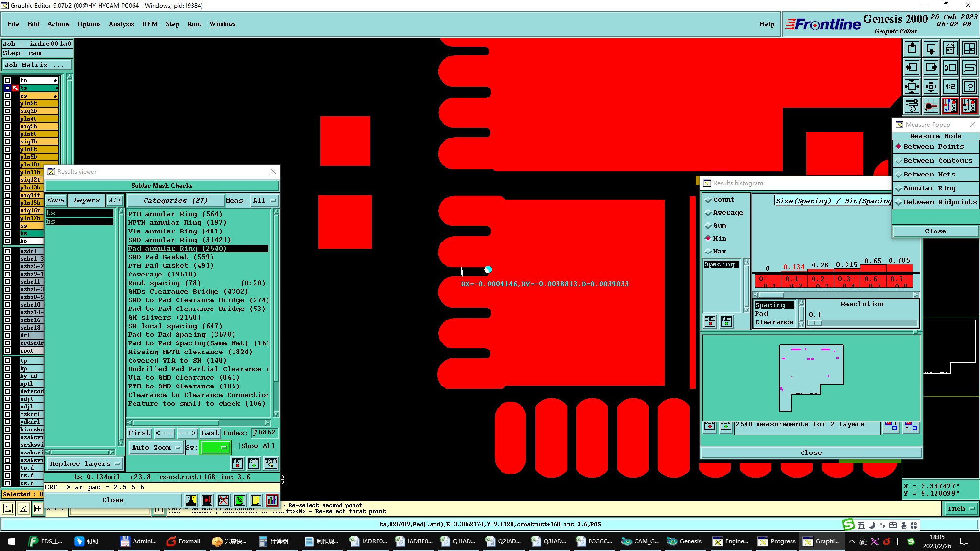Open the DFM menu
Screen dimensions: 980x551
[149, 24]
